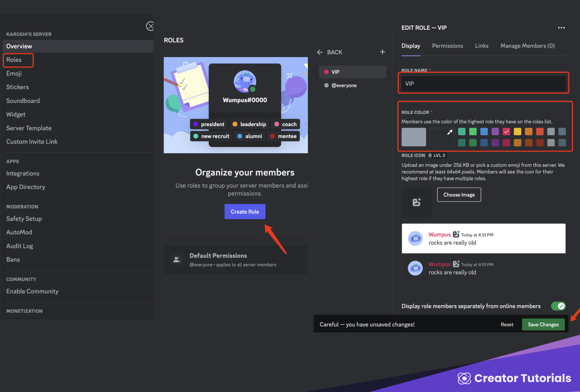Click the gray dot next to @everyone

327,85
